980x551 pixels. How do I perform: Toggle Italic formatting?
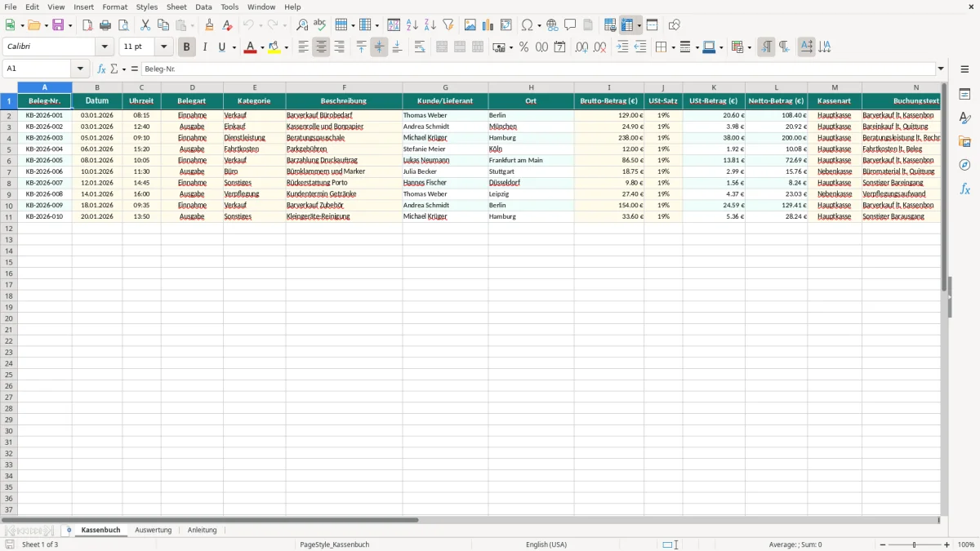[204, 47]
